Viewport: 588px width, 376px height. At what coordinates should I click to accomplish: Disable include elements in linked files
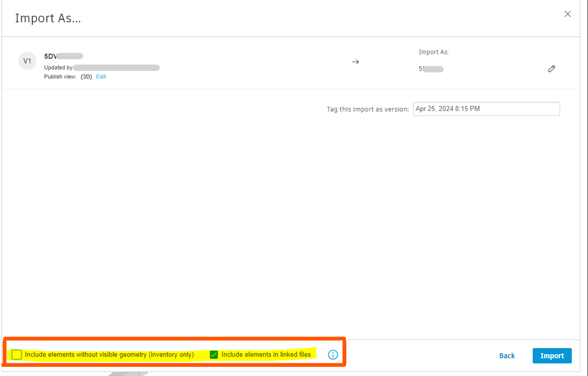pos(214,354)
